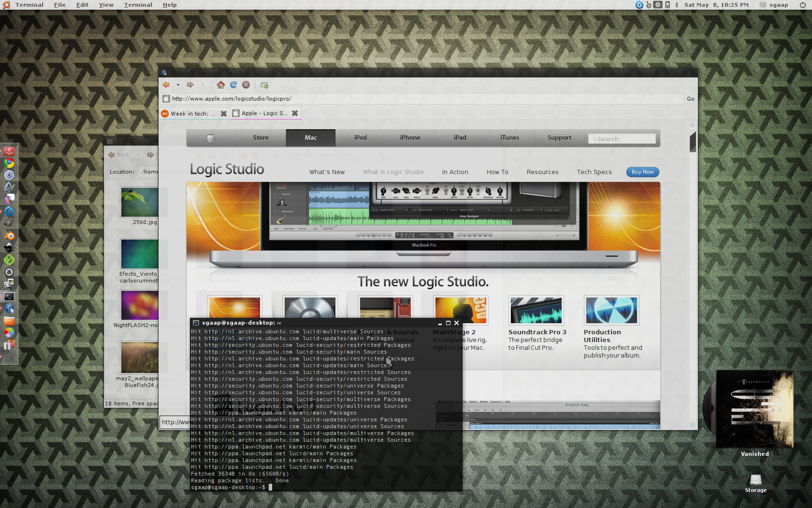The image size is (812, 508).
Task: Open the View menu in menu bar
Action: point(106,5)
